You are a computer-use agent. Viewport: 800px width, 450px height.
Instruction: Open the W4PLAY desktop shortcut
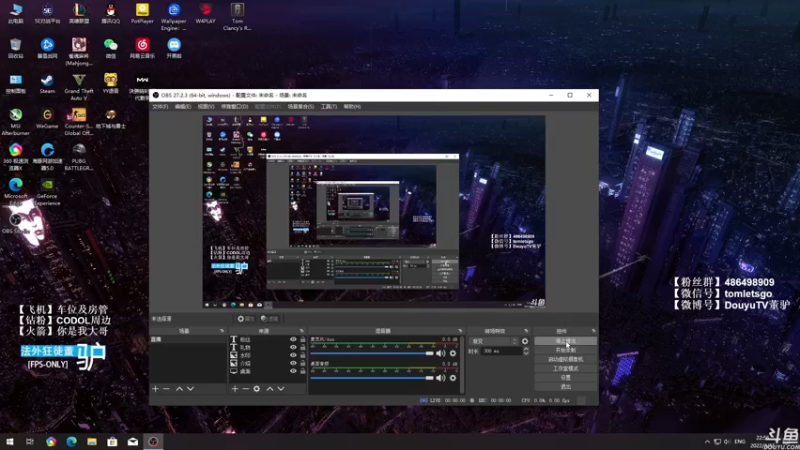[205, 14]
